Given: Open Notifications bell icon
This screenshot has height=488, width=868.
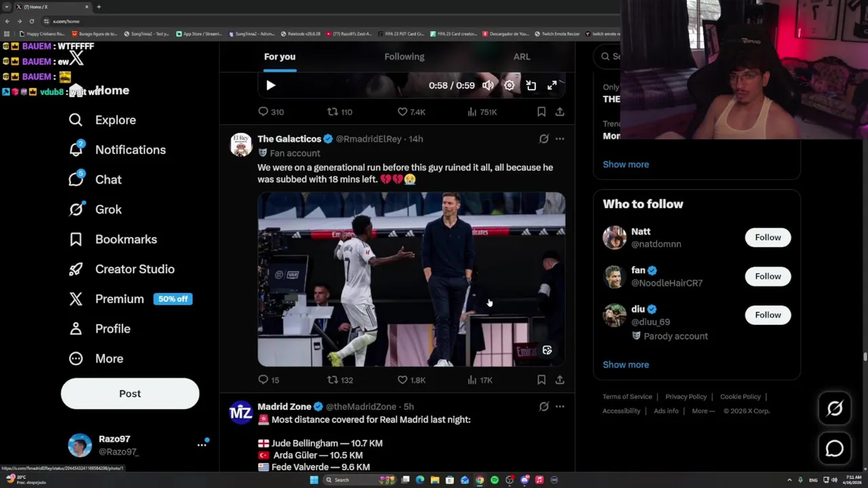Looking at the screenshot, I should [x=76, y=149].
